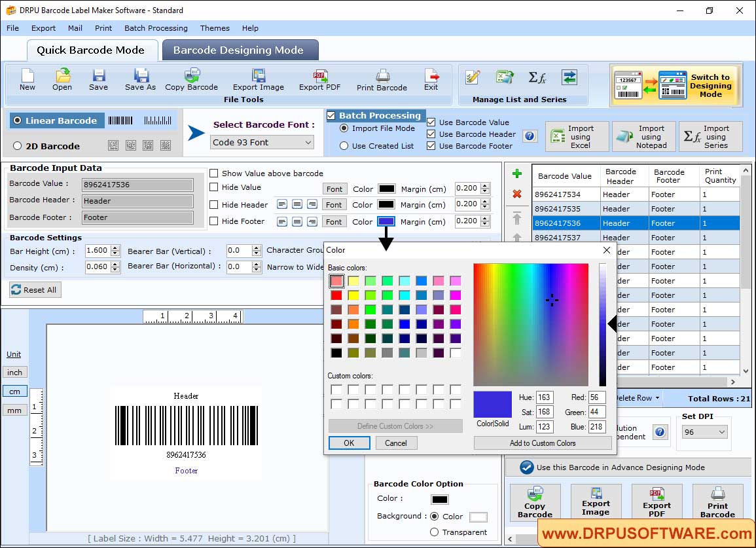Confirm color with OK button
756x548 pixels.
[349, 443]
